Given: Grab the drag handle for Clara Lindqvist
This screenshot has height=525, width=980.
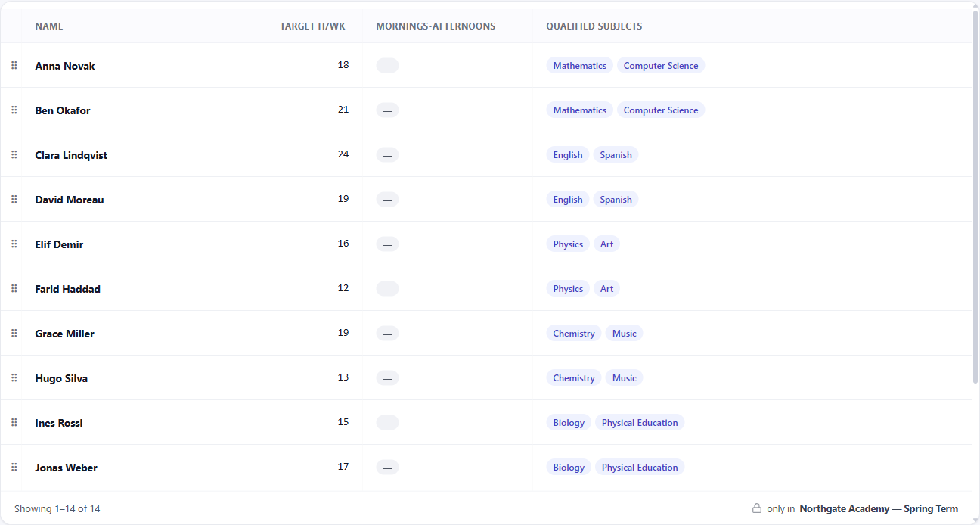Looking at the screenshot, I should point(14,155).
